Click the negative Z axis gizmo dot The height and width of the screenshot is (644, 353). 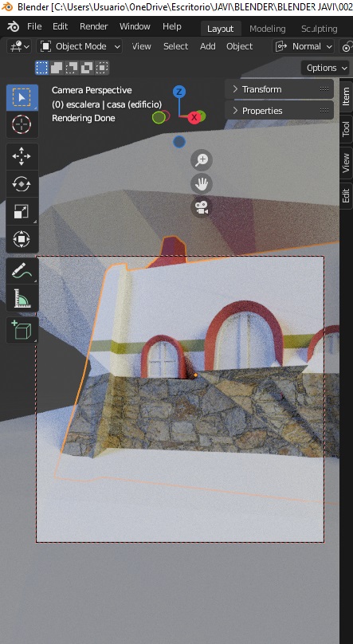click(179, 142)
